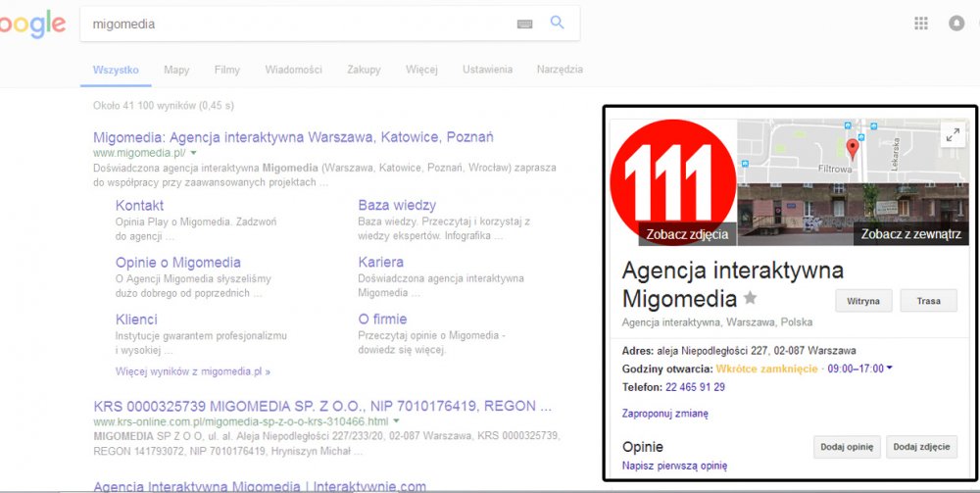Expand the arrow next to krs-online.com.pl URL

[396, 421]
